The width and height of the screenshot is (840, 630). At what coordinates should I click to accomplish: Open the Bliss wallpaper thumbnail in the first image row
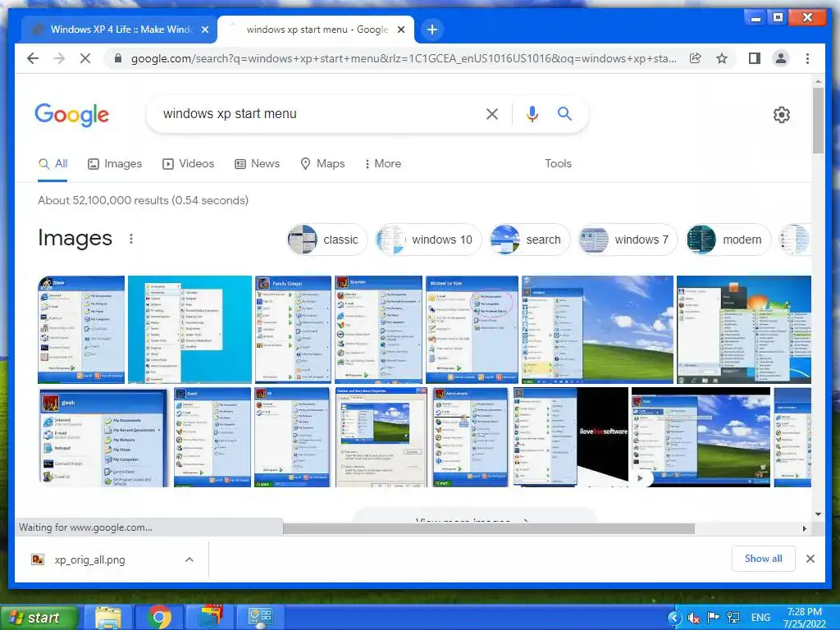point(597,330)
